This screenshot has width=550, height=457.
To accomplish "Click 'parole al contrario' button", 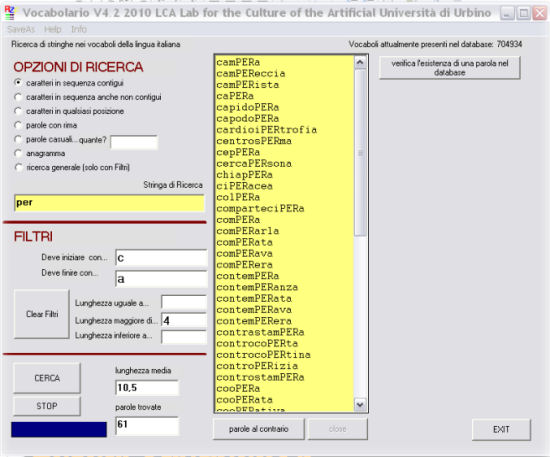I will coord(259,429).
